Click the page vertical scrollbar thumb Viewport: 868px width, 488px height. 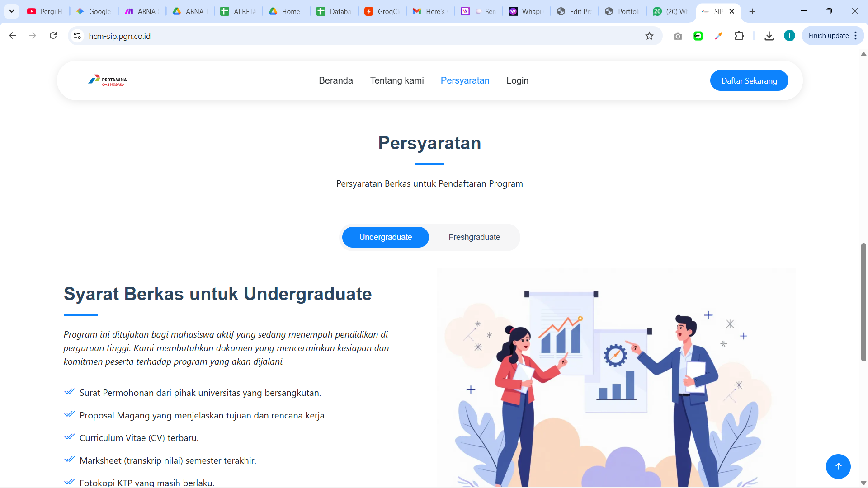[863, 302]
